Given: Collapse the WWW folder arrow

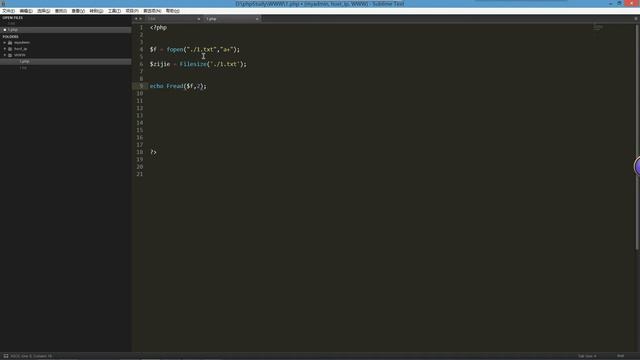Looking at the screenshot, I should pos(4,55).
